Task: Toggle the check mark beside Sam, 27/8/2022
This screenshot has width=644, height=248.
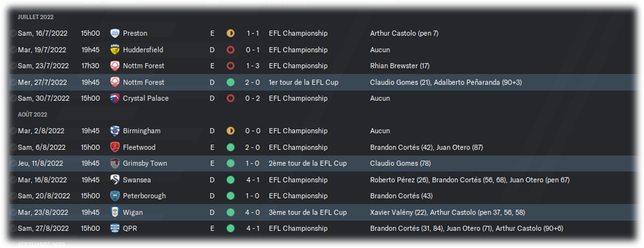Action: pyautogui.click(x=13, y=228)
